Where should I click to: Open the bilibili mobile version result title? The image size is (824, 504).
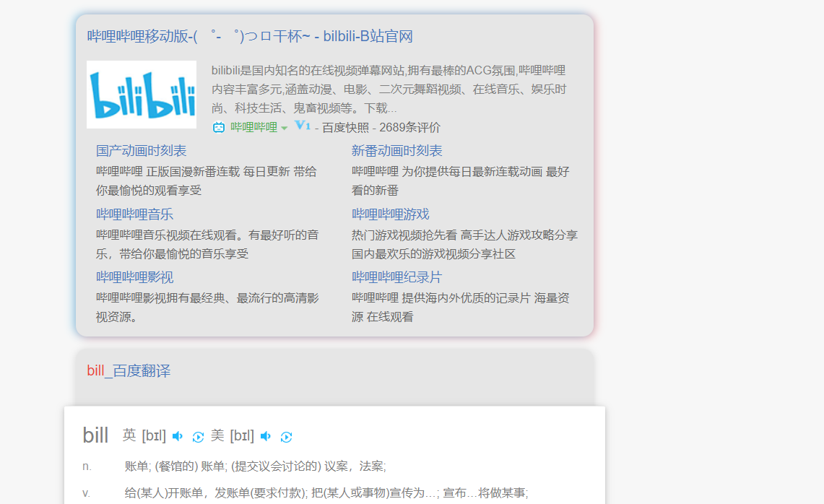250,36
